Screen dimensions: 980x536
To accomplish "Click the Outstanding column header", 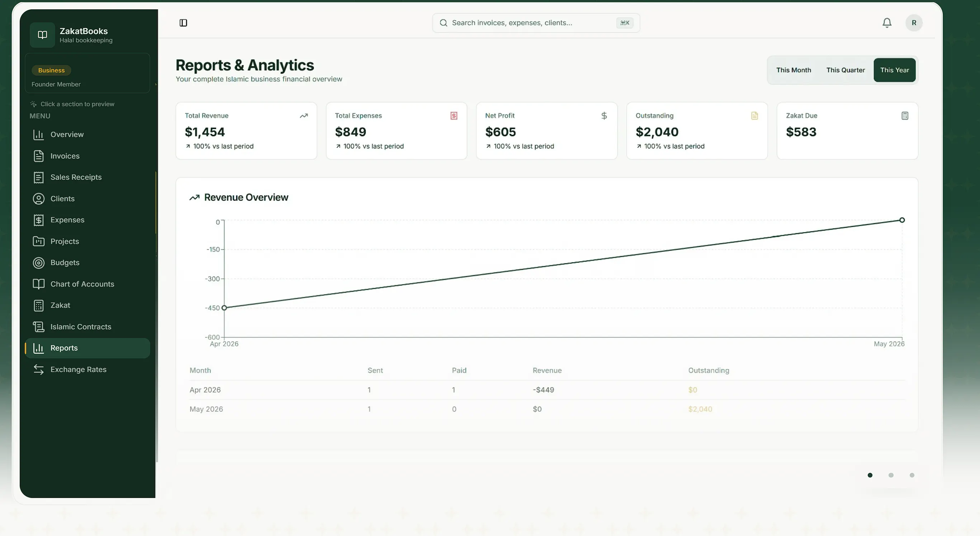I will [708, 370].
